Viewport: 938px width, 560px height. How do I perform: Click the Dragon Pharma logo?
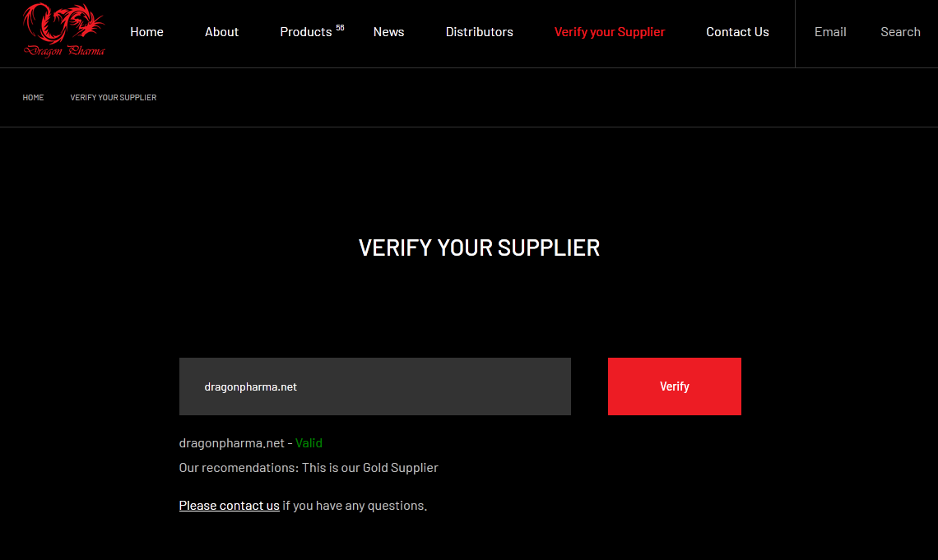pyautogui.click(x=63, y=30)
